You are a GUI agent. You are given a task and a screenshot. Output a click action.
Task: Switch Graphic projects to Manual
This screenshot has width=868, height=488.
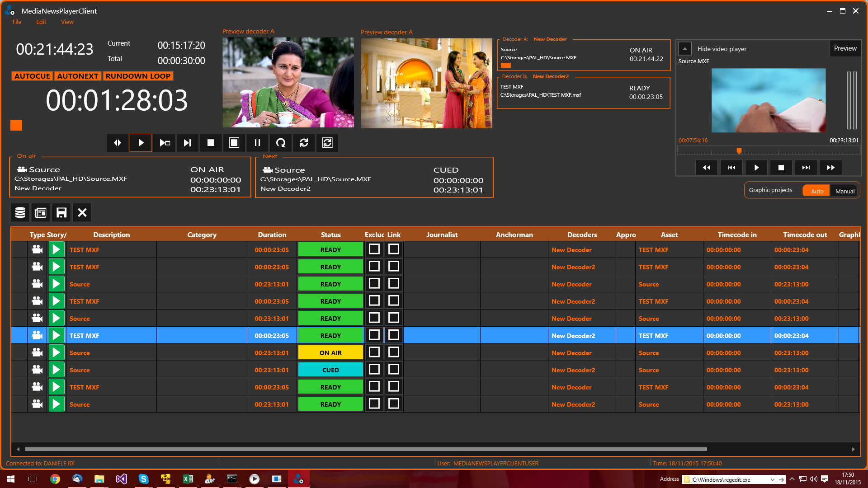[844, 191]
